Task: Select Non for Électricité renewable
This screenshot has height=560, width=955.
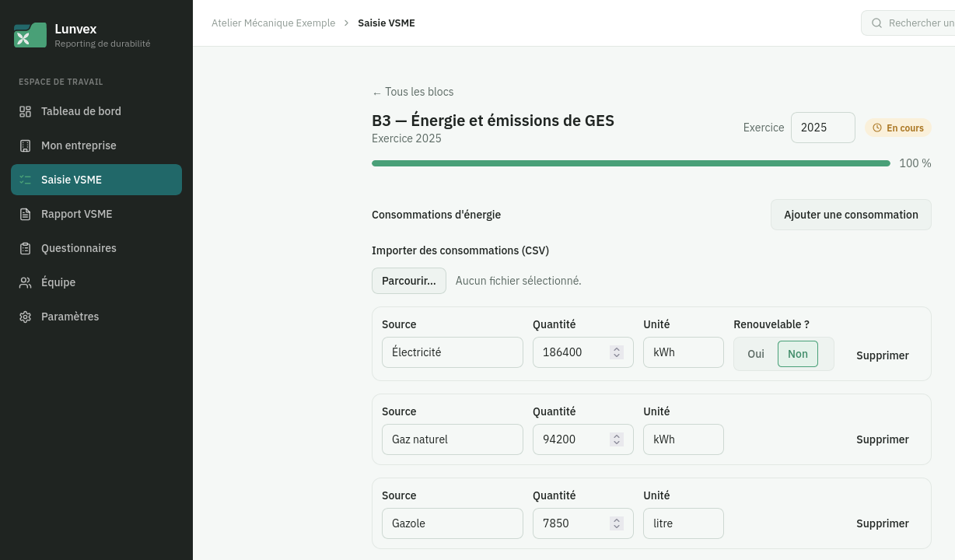Action: (x=798, y=354)
